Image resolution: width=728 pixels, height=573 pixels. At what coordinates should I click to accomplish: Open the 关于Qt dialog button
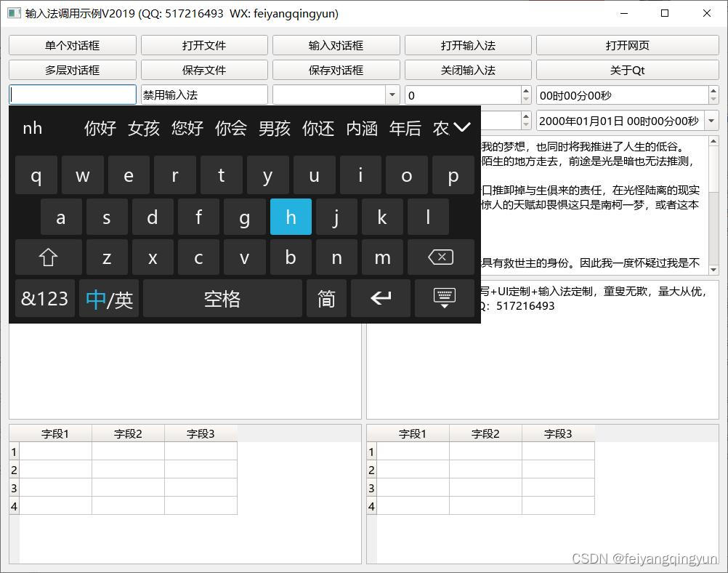coord(628,70)
